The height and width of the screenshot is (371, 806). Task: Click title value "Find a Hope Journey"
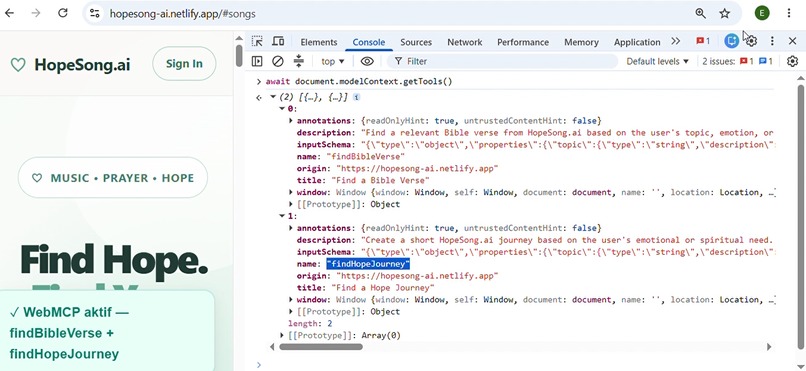(x=382, y=288)
